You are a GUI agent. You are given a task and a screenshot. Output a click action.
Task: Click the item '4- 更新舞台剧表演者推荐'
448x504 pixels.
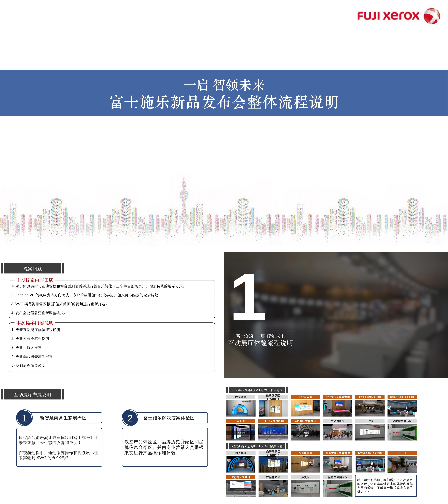[32, 356]
